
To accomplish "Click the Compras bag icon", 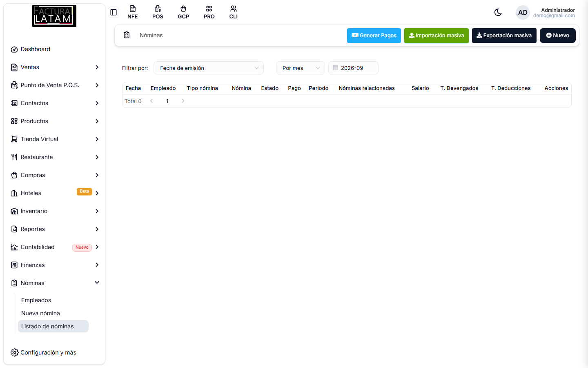I will click(14, 175).
